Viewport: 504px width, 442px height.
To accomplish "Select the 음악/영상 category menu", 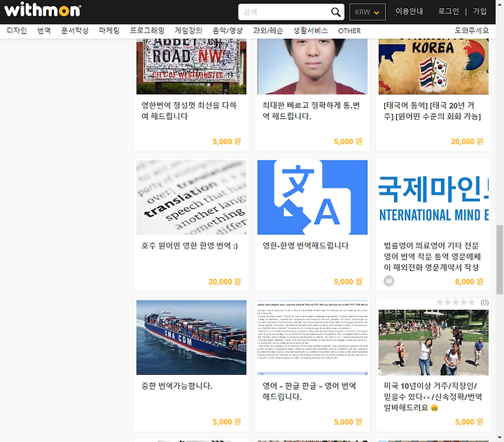I will pyautogui.click(x=227, y=31).
